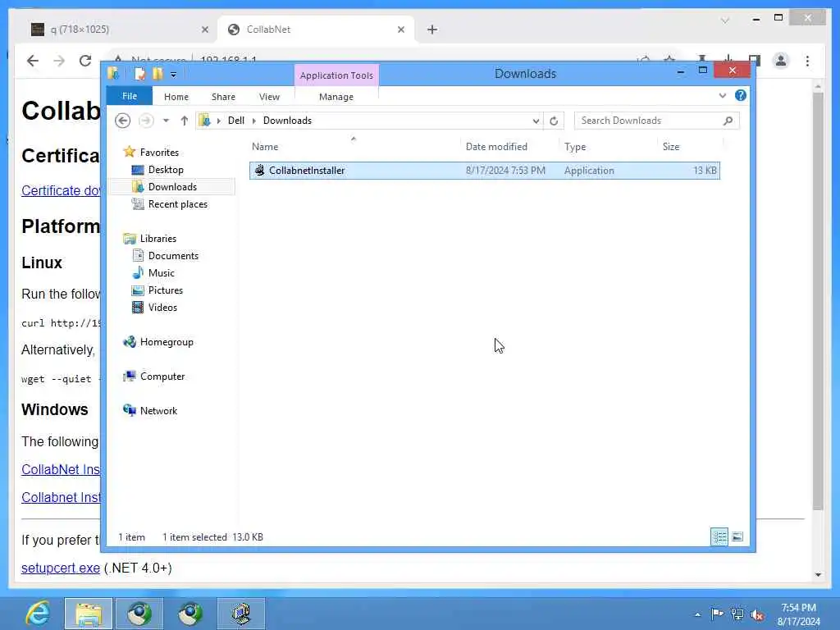Go forward in Explorer navigation

tap(146, 121)
